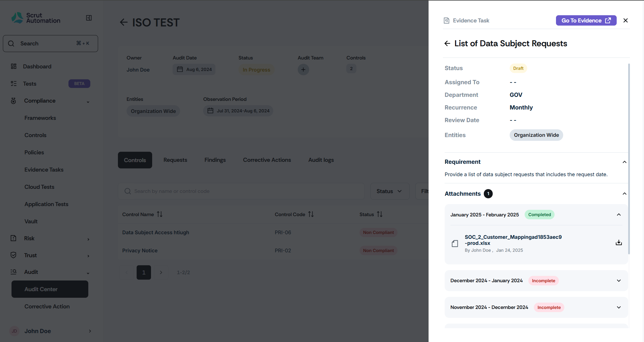This screenshot has height=342, width=644.
Task: Close the Evidence Task panel
Action: tap(625, 20)
